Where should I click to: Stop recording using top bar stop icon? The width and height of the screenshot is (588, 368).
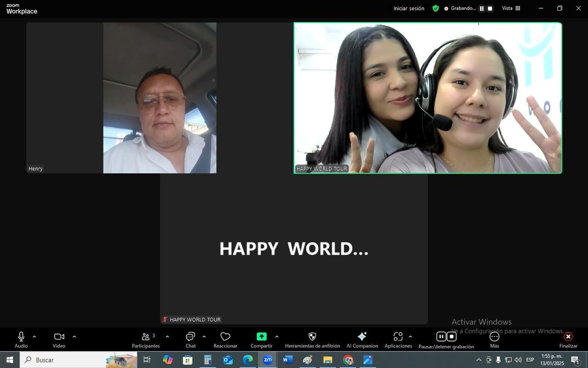[490, 8]
